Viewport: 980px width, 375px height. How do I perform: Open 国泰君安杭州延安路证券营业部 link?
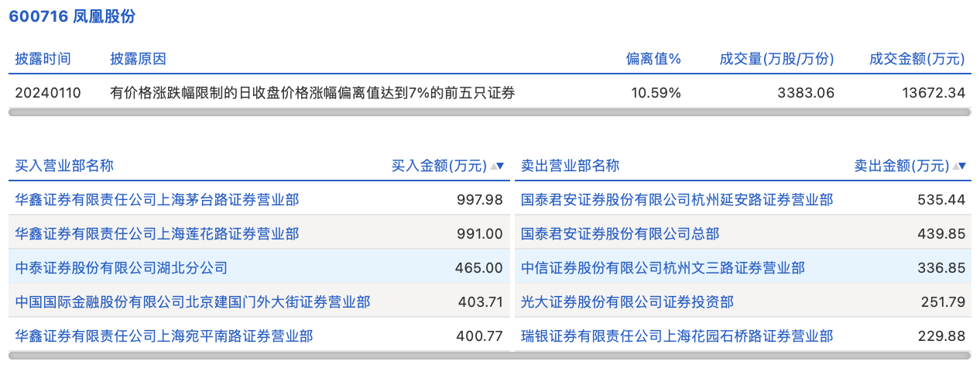(x=677, y=200)
